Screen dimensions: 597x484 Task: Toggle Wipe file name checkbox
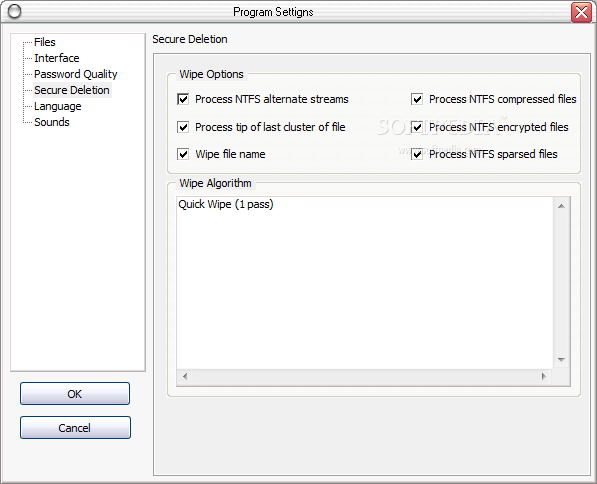[x=183, y=154]
